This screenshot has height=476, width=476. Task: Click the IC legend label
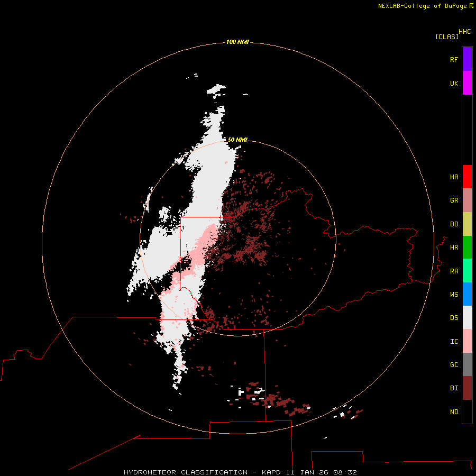(454, 342)
